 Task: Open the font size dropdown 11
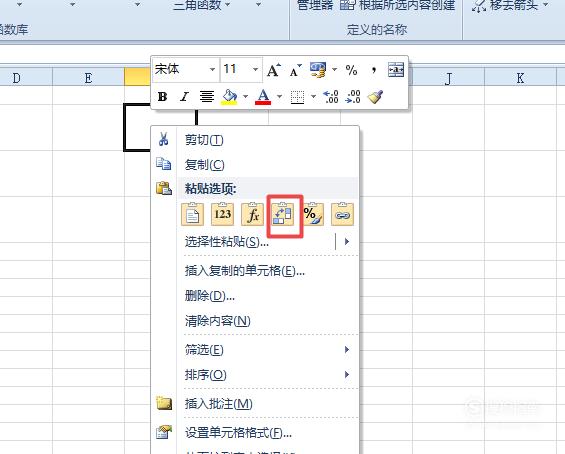(255, 69)
